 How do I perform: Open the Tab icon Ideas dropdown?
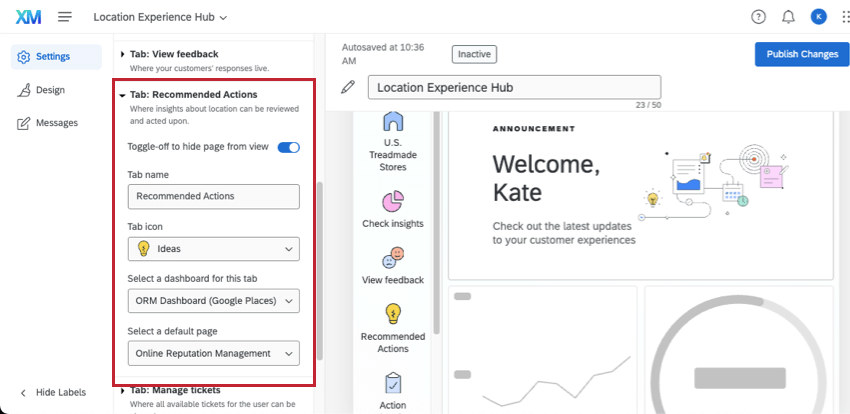pos(214,249)
